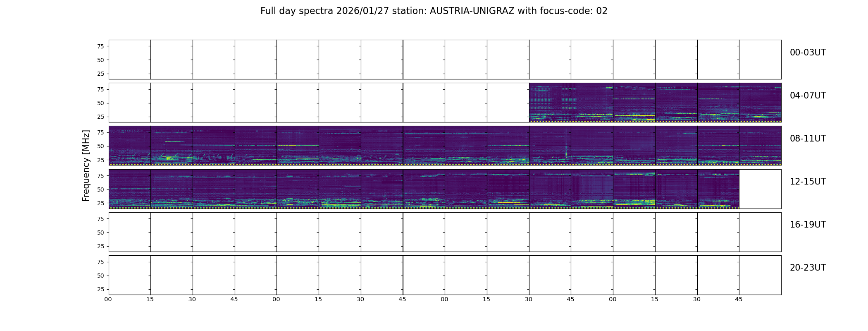Click the 50 tick of the 12-15UT row
868x331 pixels.
click(100, 189)
